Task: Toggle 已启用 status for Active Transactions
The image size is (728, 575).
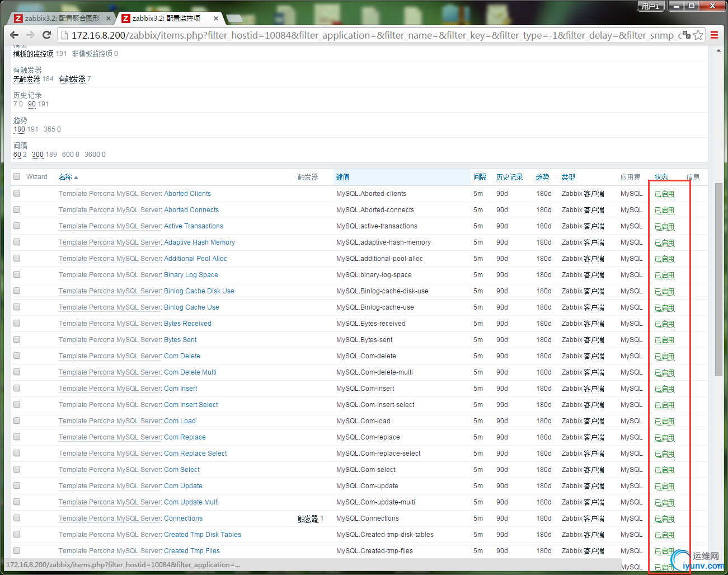Action: point(665,226)
